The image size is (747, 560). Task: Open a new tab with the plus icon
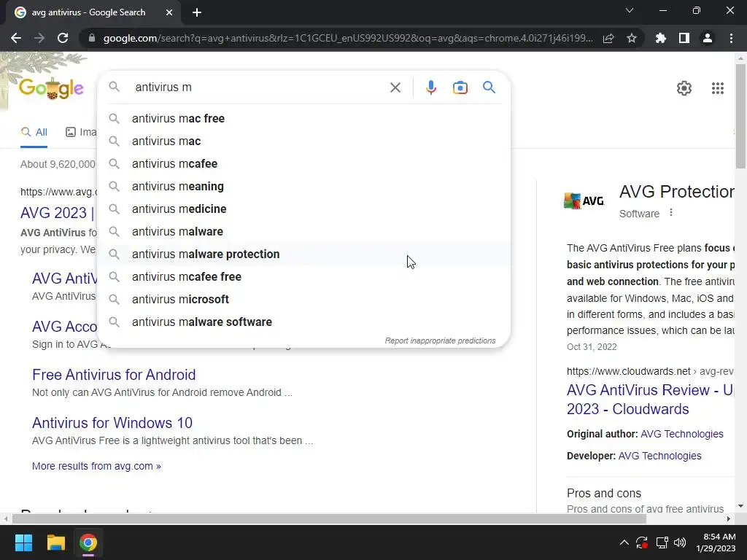pos(197,12)
